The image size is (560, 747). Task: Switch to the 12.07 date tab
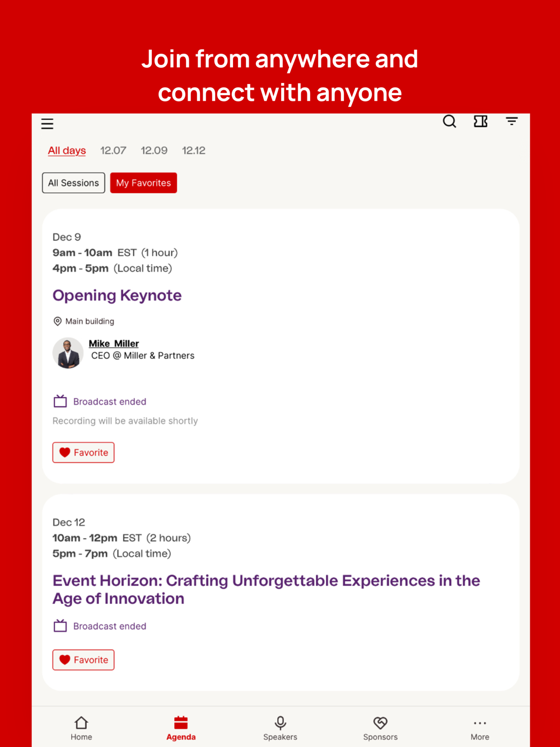pyautogui.click(x=113, y=151)
